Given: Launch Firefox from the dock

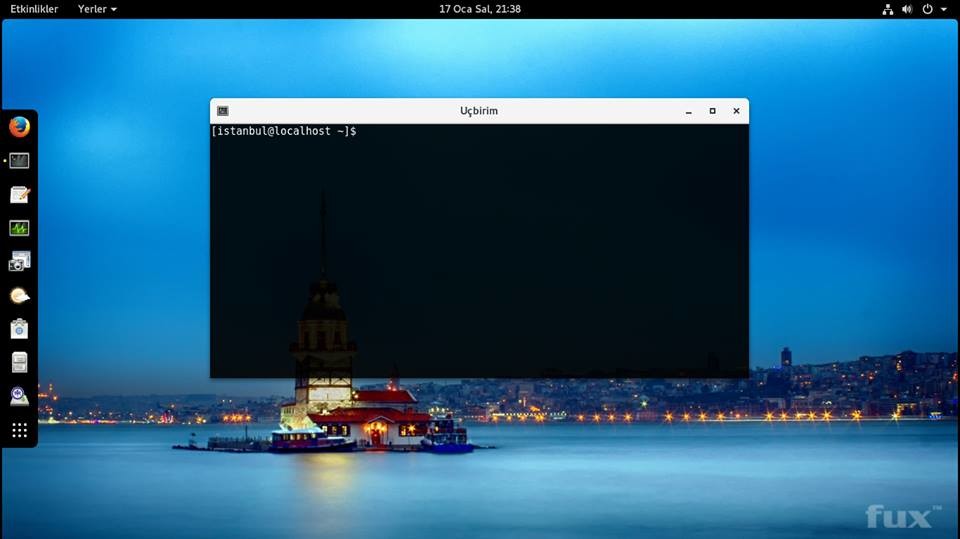Looking at the screenshot, I should point(19,127).
